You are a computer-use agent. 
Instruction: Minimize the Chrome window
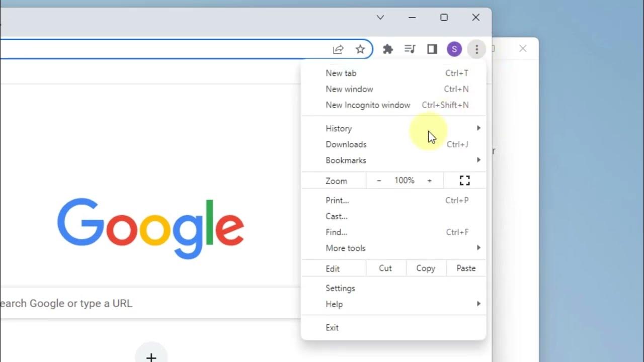click(412, 17)
